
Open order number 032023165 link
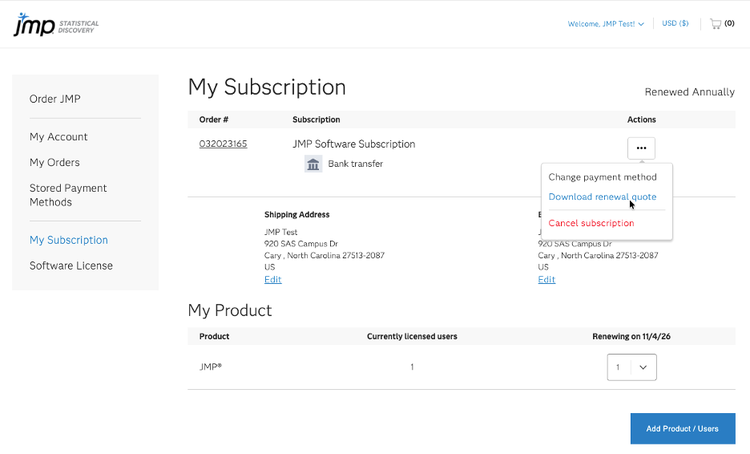(223, 144)
